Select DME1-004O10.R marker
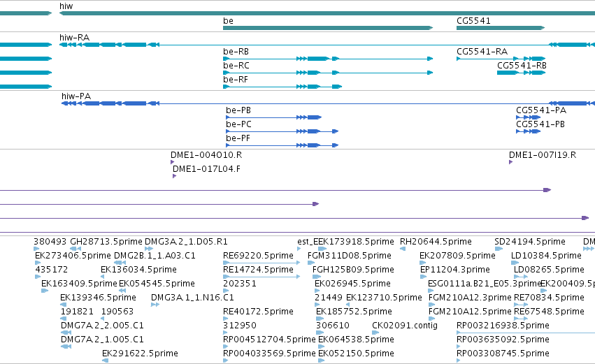Screen dimensions: 595x364 (172, 162)
